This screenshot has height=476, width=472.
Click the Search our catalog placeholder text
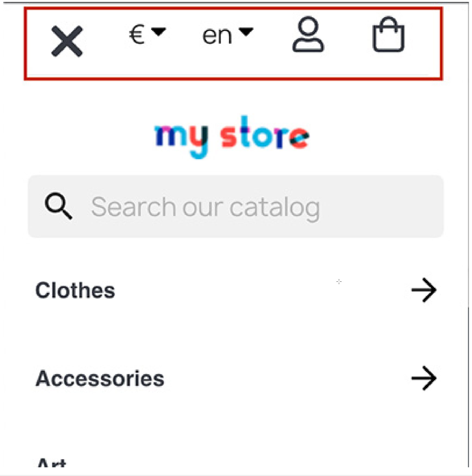[x=205, y=208]
